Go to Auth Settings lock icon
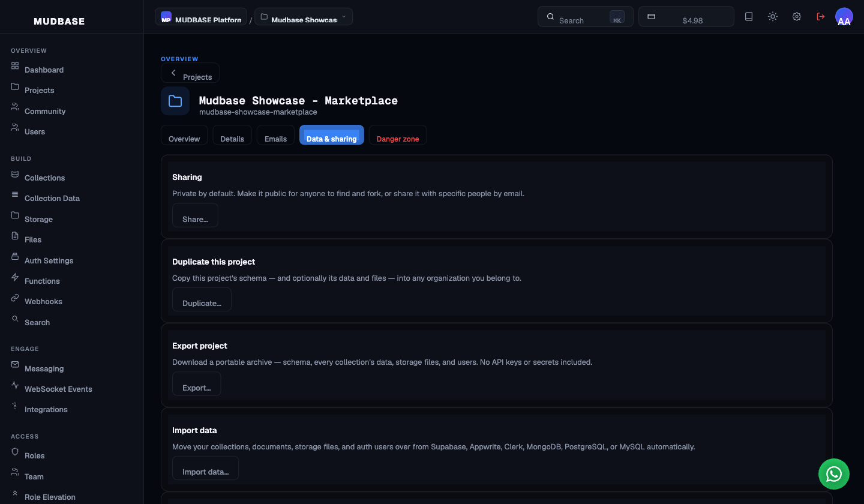864x504 pixels. 15,256
